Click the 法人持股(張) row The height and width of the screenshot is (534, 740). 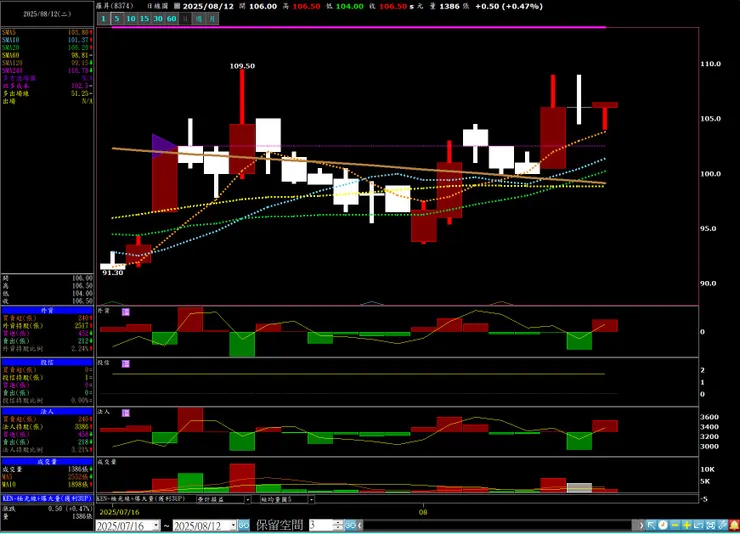point(47,426)
